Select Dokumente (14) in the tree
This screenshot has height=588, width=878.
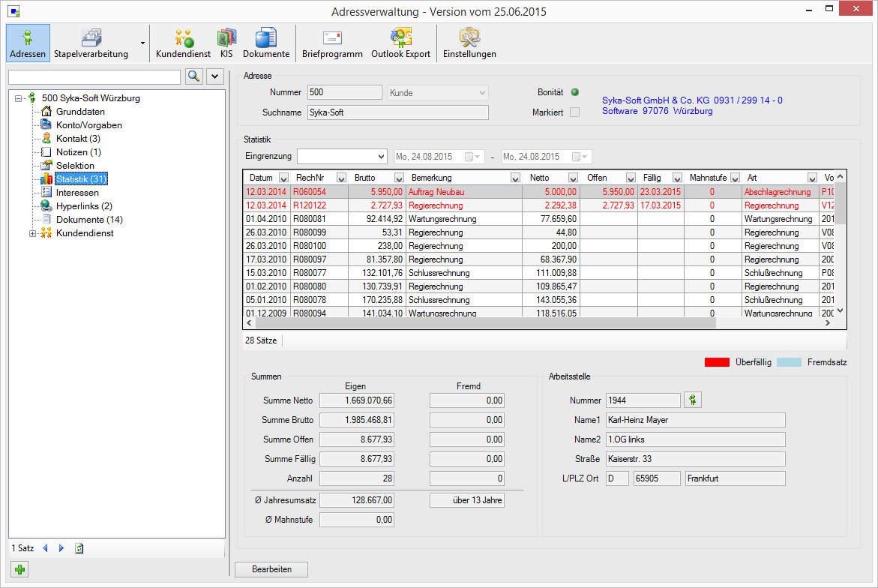point(89,220)
